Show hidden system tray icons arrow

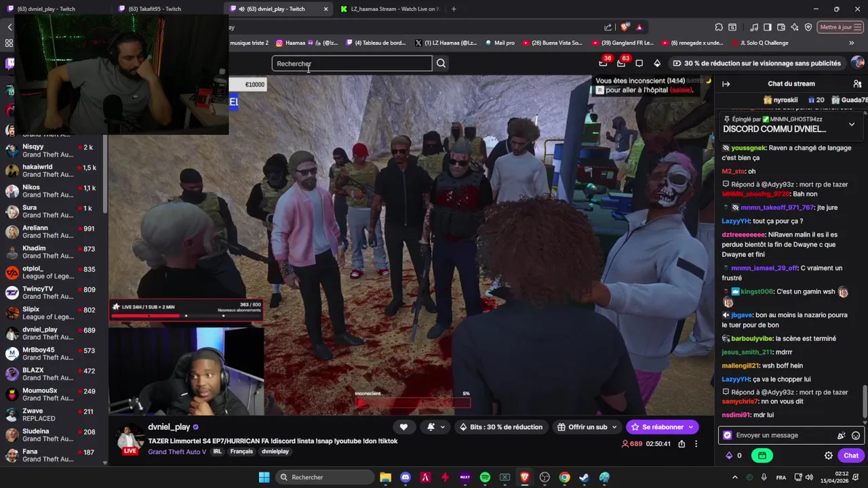point(734,477)
